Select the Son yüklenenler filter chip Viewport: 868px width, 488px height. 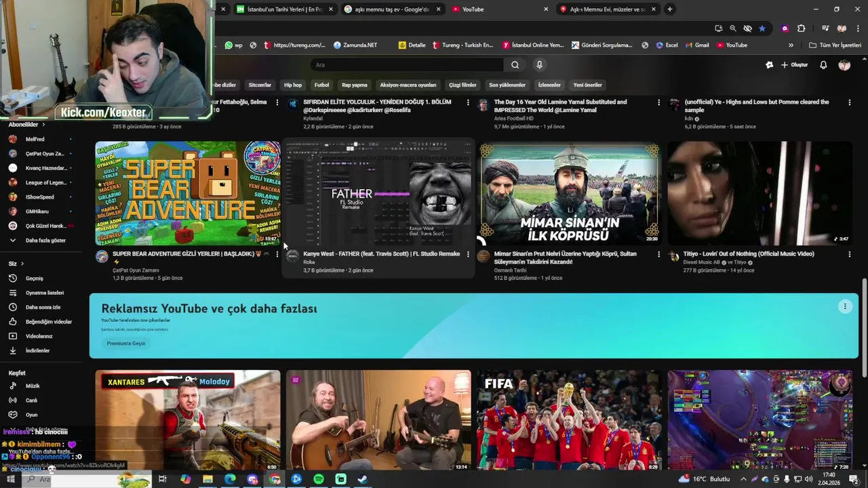[x=507, y=85]
